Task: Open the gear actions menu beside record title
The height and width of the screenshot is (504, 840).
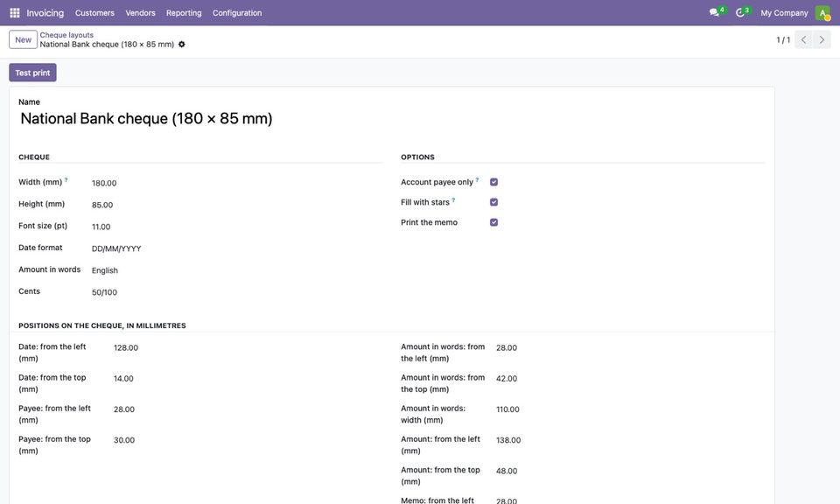Action: coord(182,45)
